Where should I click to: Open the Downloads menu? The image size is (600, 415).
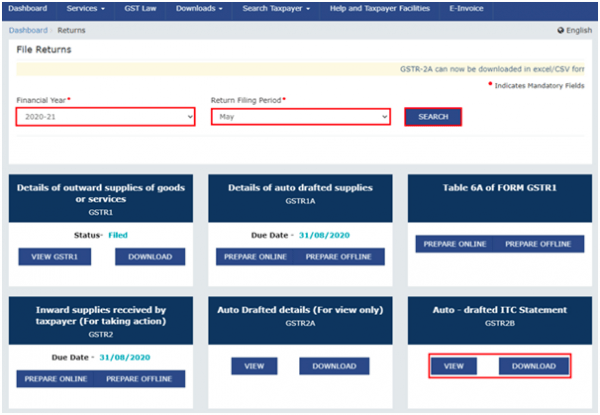206,9
